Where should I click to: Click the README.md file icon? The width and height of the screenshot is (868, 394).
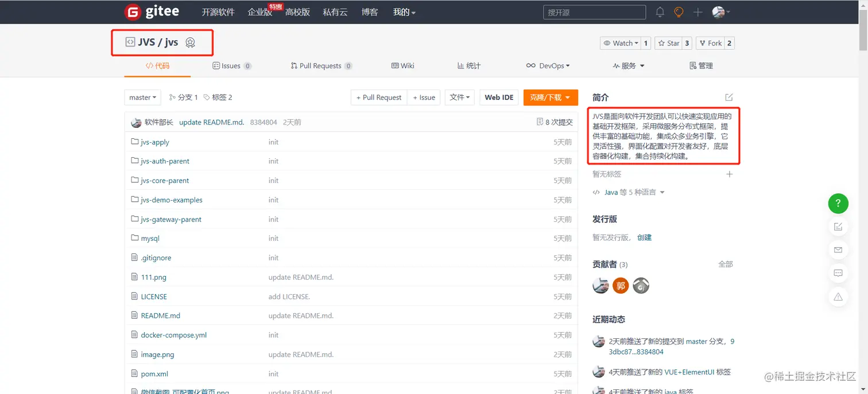[135, 315]
